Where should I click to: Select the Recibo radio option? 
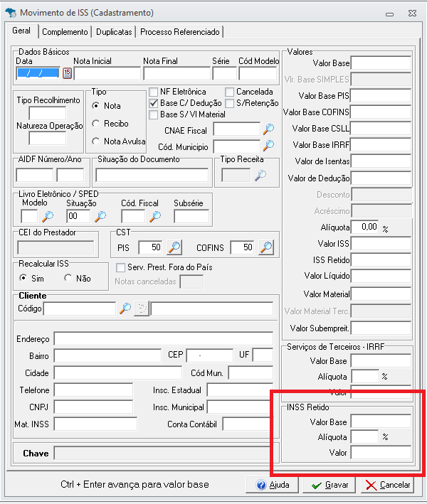[x=96, y=124]
